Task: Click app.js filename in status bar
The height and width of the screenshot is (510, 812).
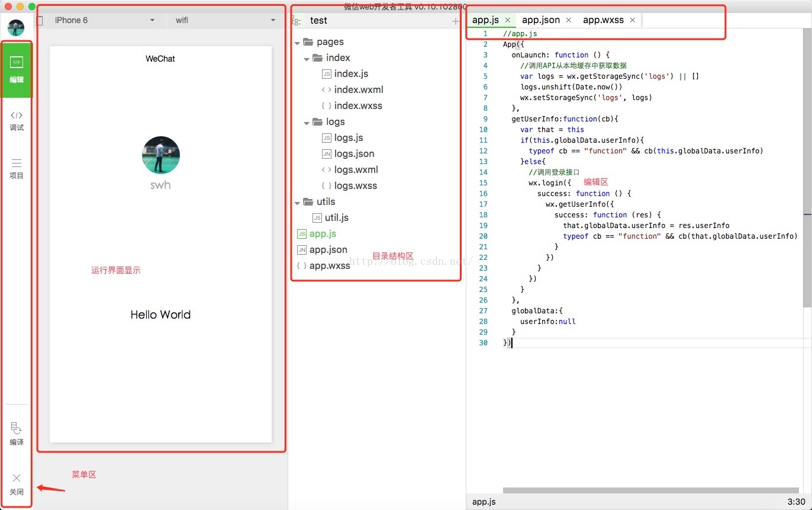Action: [x=484, y=502]
